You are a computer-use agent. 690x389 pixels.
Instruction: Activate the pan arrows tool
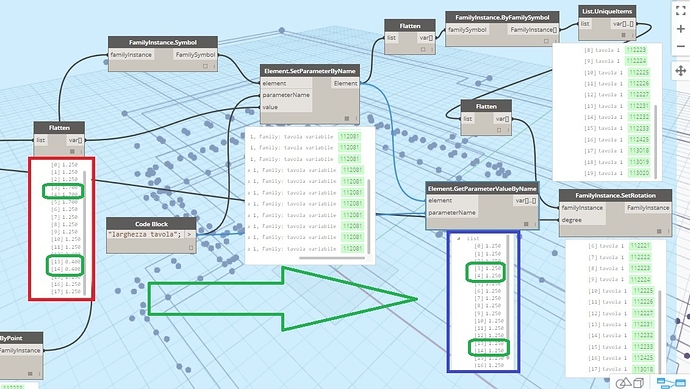(x=680, y=71)
